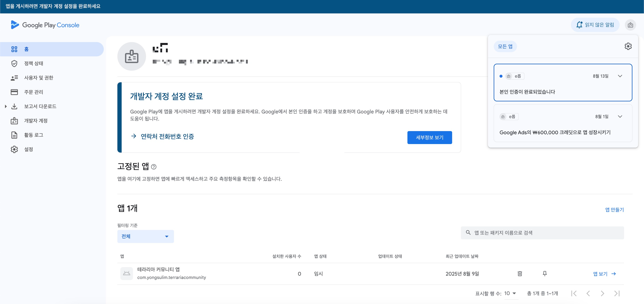Jump to last page of app list
Screen dimensions: 644x304
click(x=617, y=293)
